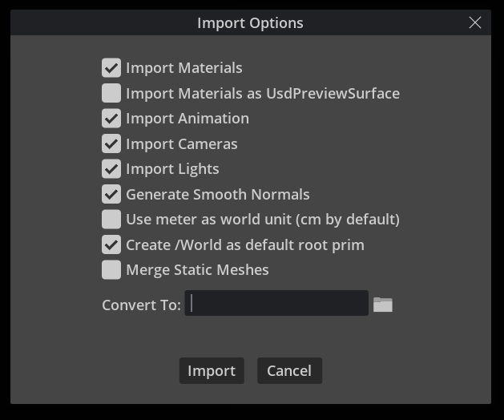The image size is (504, 420).
Task: Uncheck the Import Materials checkbox
Action: pos(111,67)
